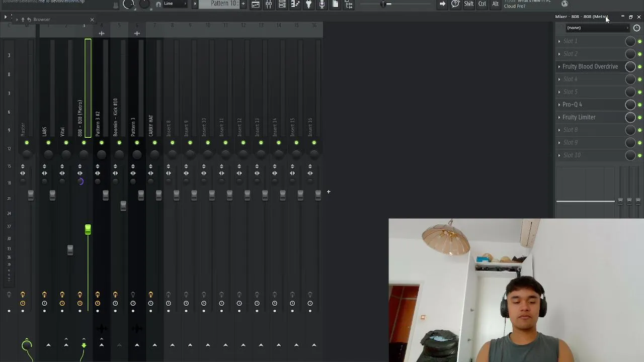Open the Playlist view icon in toolbar

click(x=256, y=4)
